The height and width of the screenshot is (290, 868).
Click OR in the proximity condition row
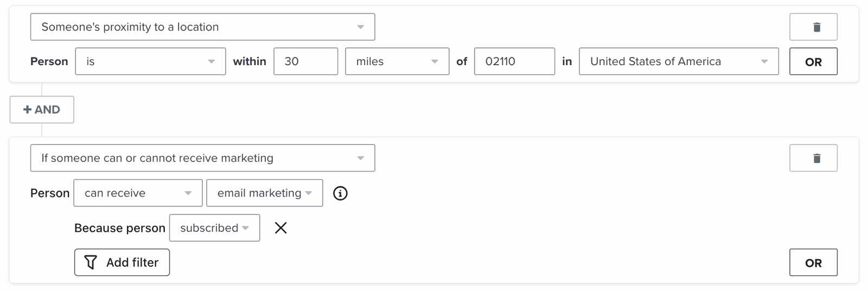(813, 62)
